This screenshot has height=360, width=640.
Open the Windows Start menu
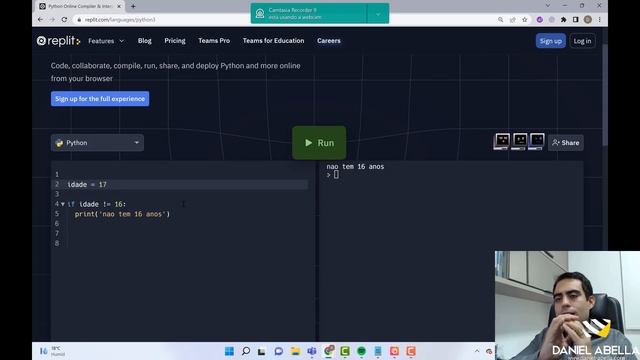(229, 351)
